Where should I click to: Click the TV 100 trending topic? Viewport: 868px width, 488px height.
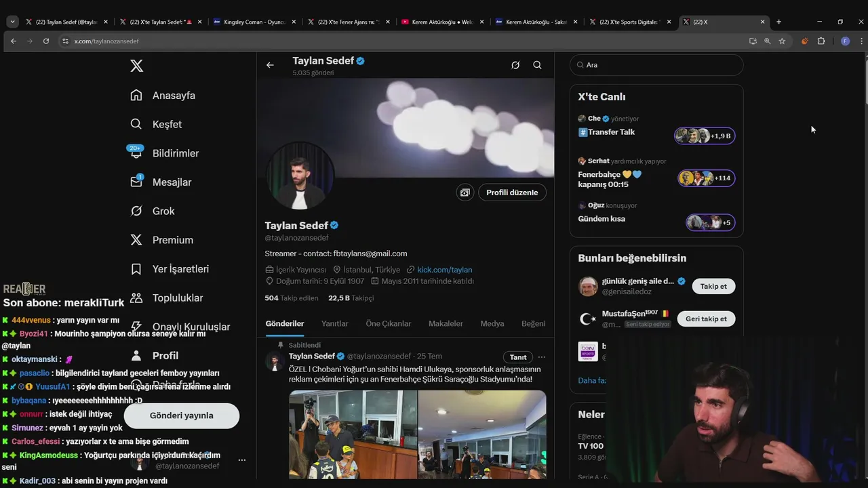(591, 446)
